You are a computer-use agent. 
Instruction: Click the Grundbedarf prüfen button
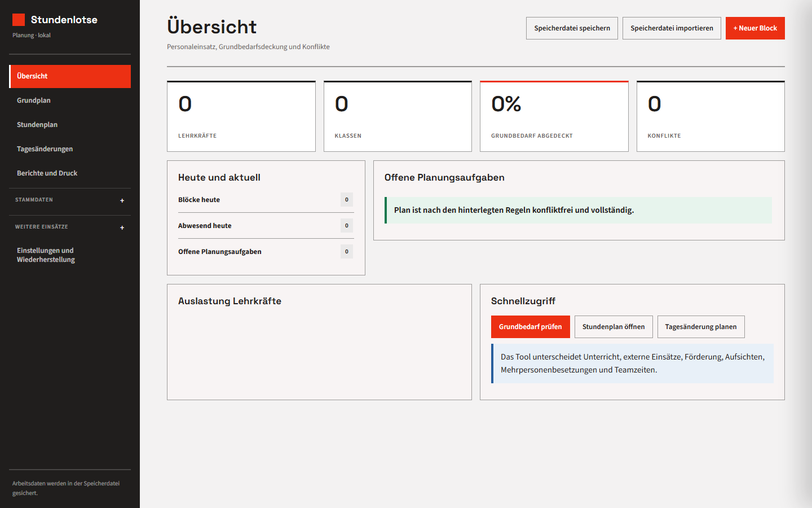point(530,327)
